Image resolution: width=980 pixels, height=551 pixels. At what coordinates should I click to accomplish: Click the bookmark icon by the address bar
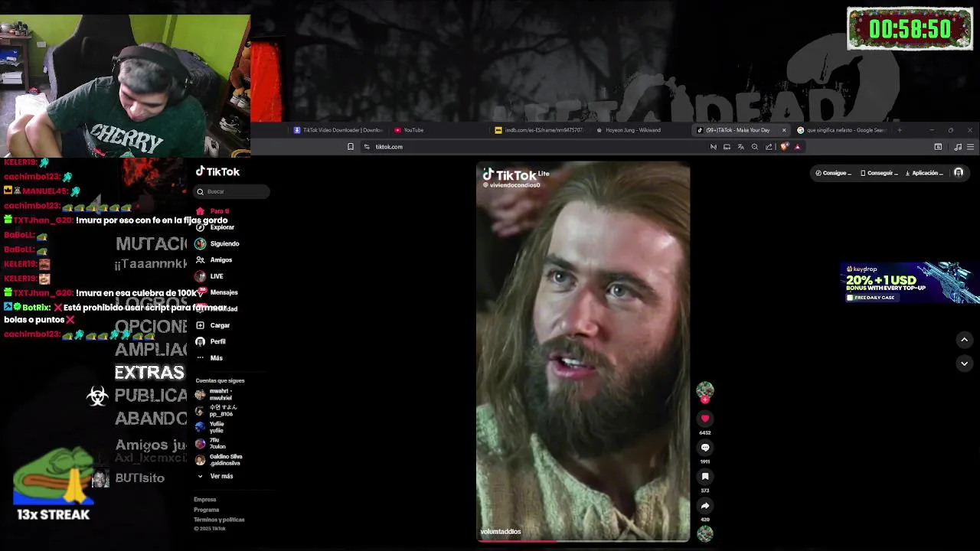click(x=351, y=147)
